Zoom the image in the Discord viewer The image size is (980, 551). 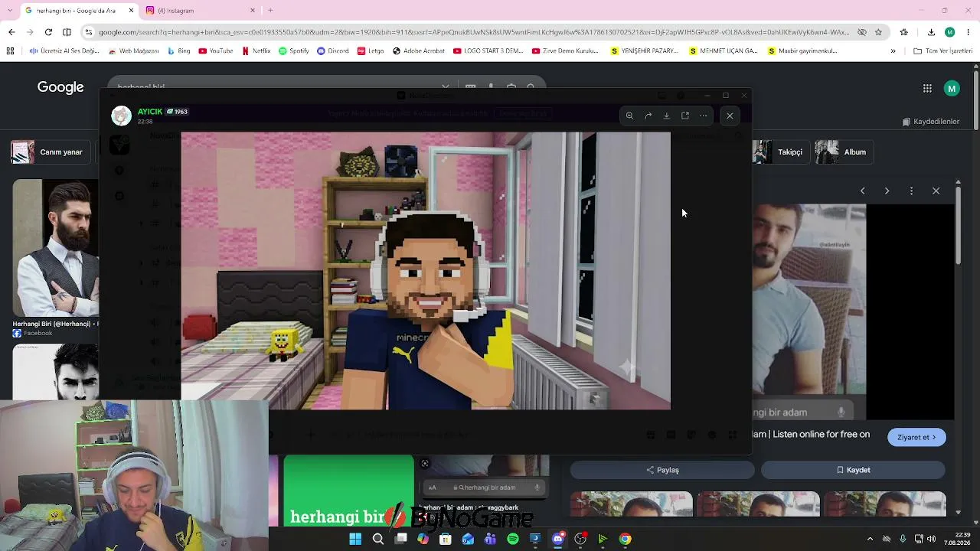coord(629,116)
